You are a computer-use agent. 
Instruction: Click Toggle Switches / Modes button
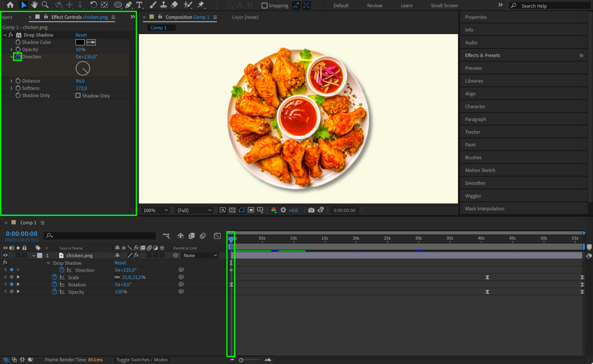click(142, 360)
